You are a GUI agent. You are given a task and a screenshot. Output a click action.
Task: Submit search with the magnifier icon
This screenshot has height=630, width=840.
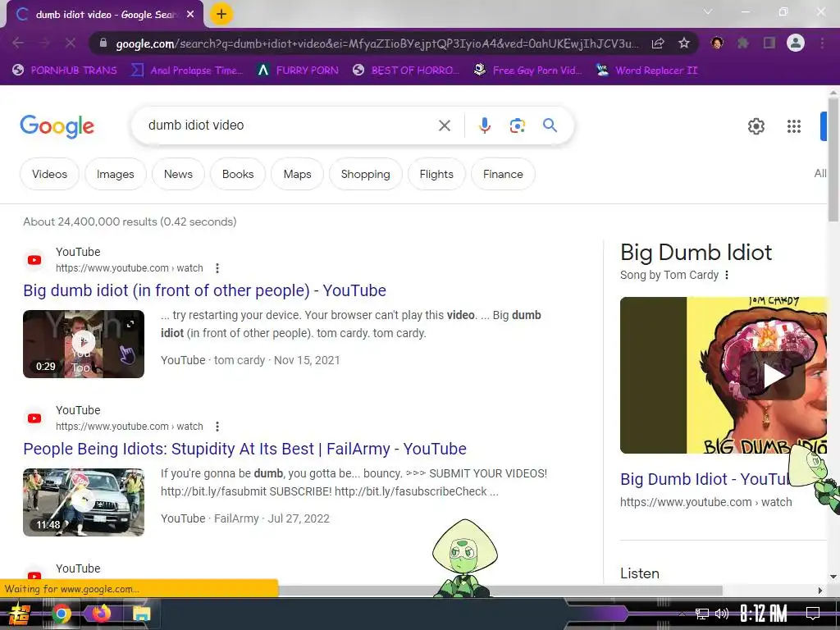pos(550,126)
